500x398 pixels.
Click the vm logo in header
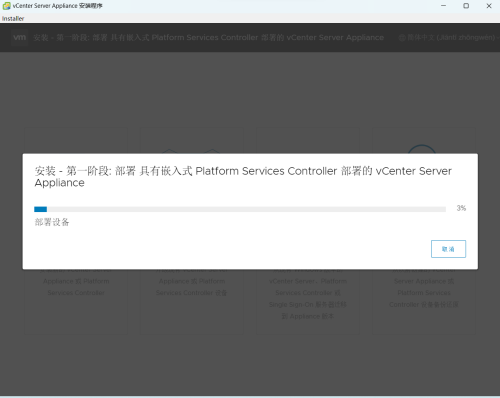coord(19,37)
